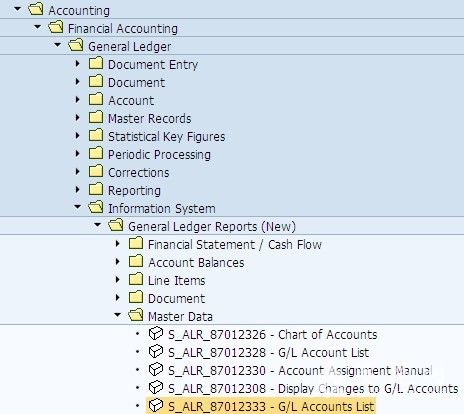464x414 pixels.
Task: Click the Account Assignment Manual cube icon
Action: click(156, 370)
